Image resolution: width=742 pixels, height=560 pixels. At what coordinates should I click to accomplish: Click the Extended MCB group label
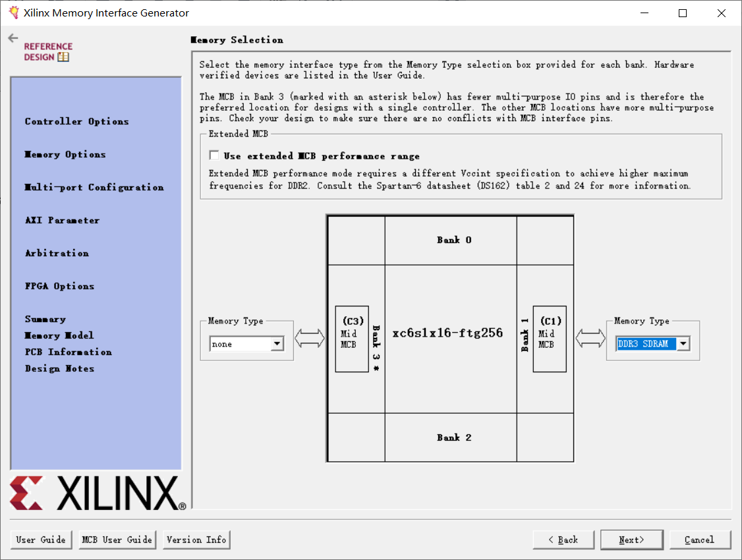tap(239, 134)
